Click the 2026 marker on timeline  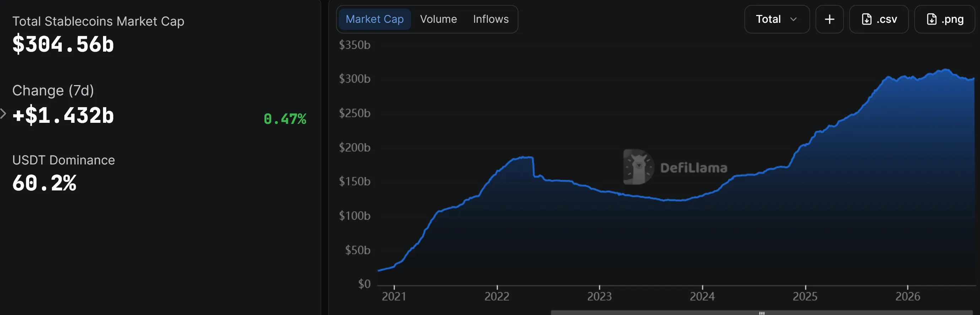[908, 296]
